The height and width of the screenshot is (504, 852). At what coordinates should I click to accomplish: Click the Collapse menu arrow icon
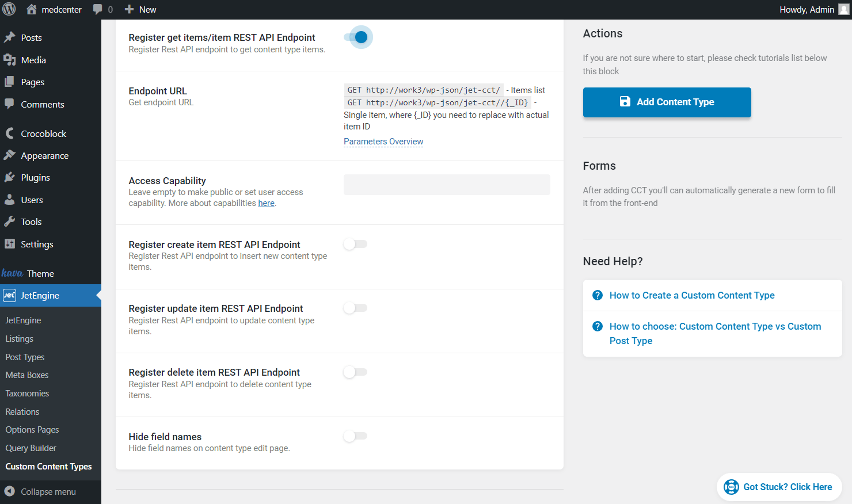tap(10, 491)
